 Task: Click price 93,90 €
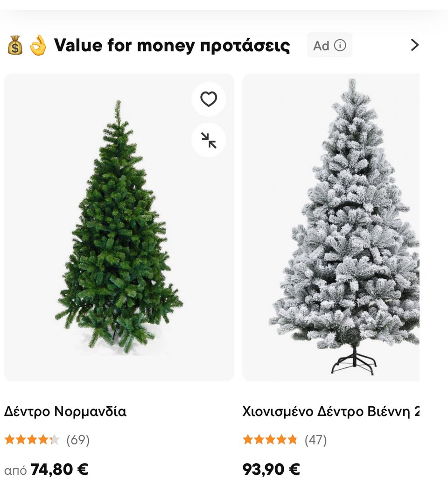tap(271, 469)
